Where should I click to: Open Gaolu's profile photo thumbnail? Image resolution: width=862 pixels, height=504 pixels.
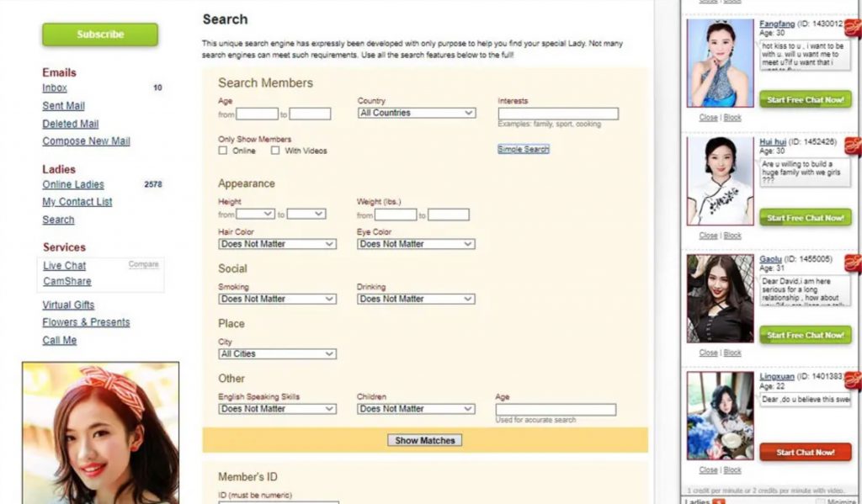tap(721, 298)
